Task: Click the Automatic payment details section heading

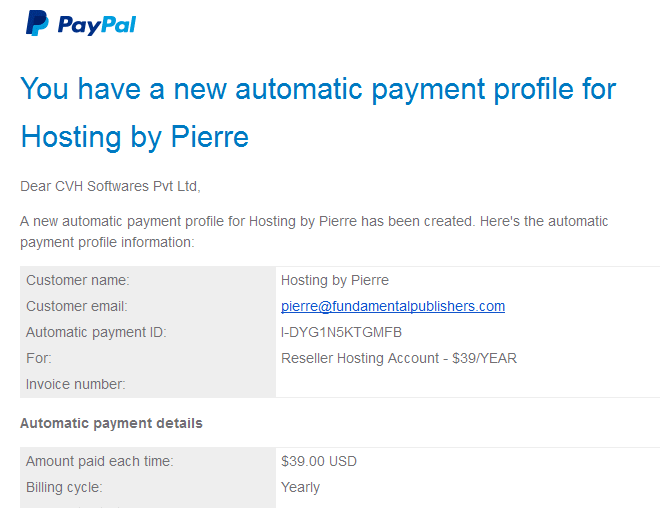Action: tap(111, 423)
